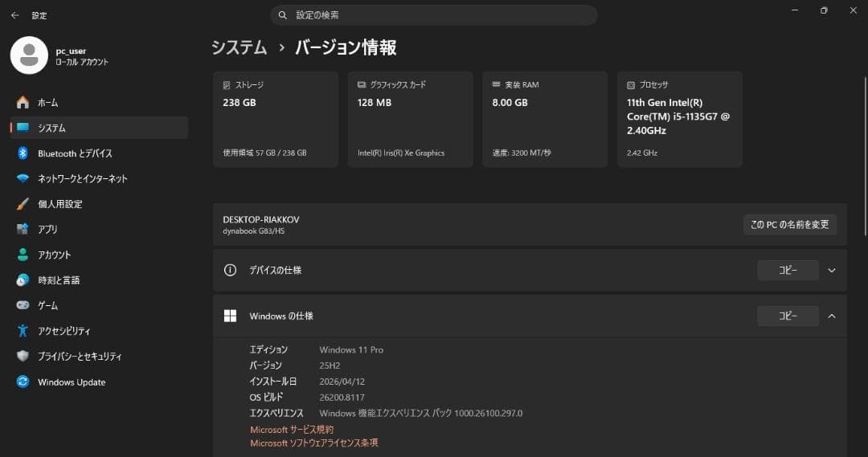Collapse the Windows の仕様 section chevron
This screenshot has height=457, width=868.
point(832,316)
